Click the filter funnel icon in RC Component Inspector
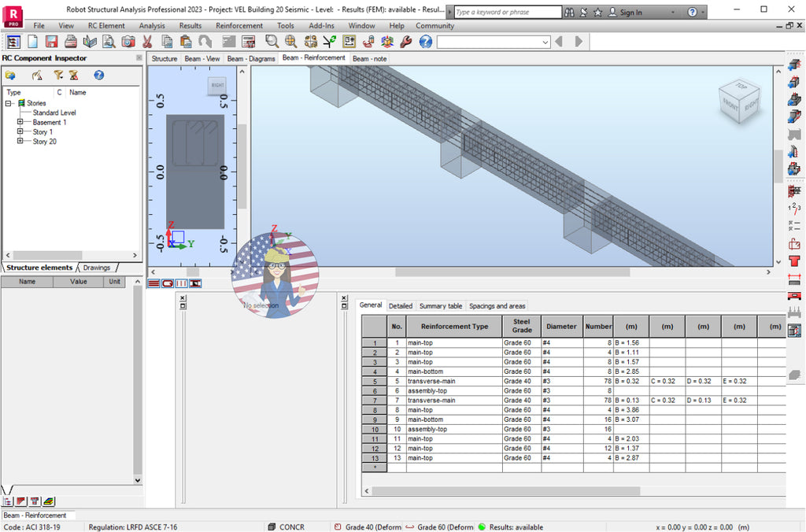This screenshot has width=806, height=532. pos(57,75)
